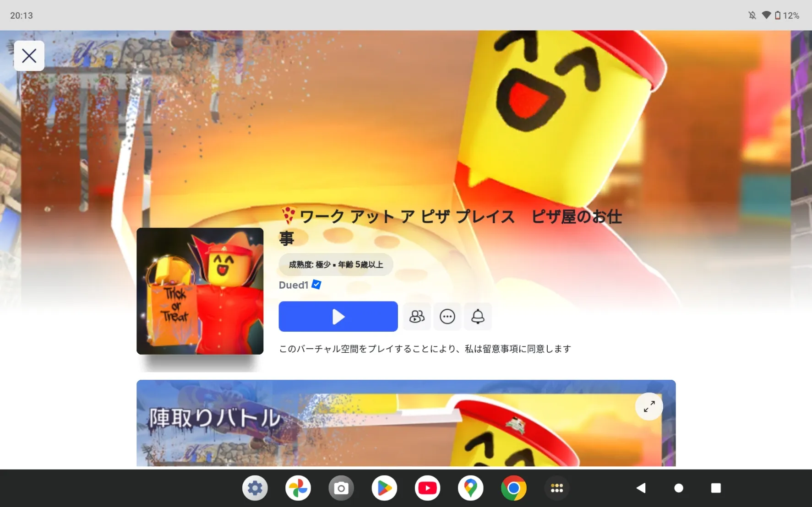
Task: Launch the Camera app from the taskbar
Action: click(x=341, y=488)
